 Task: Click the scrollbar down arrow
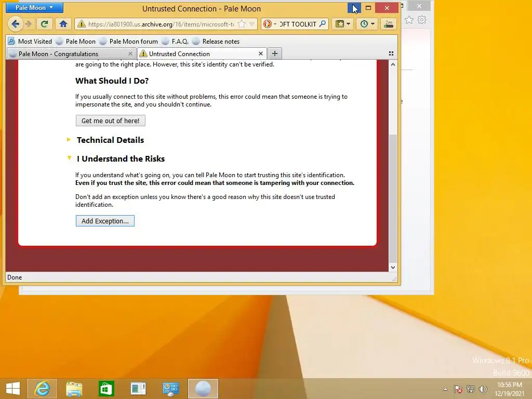pyautogui.click(x=393, y=268)
